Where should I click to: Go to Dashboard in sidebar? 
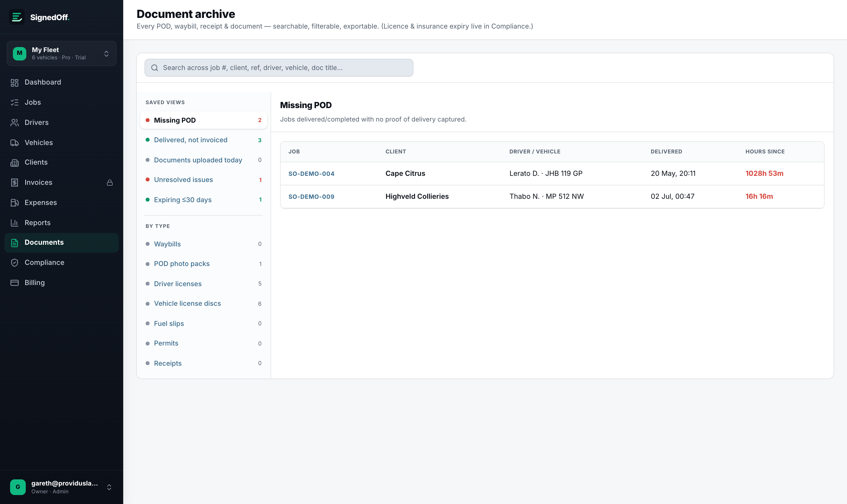62,83
